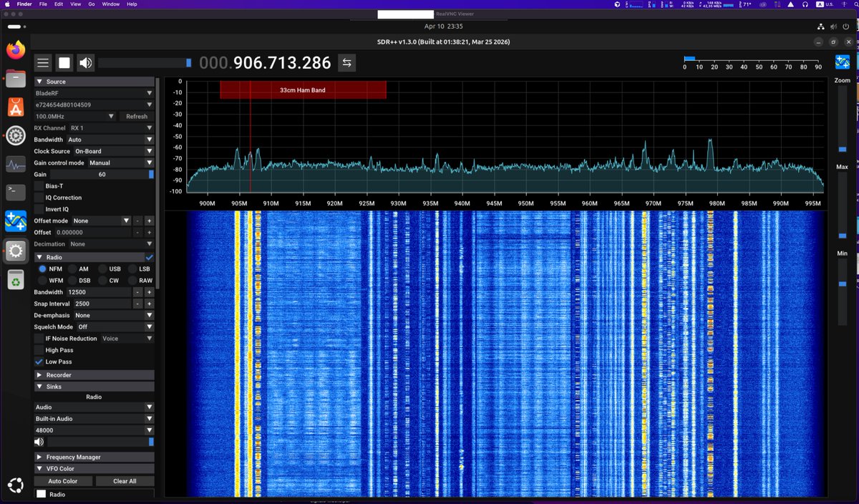Open the Gain control mode dropdown
The image size is (859, 504).
pos(120,163)
